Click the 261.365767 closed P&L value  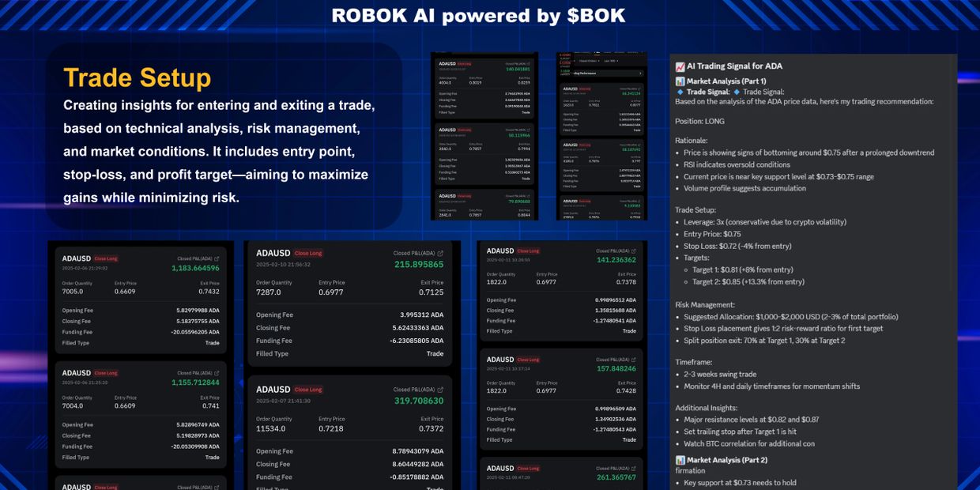point(616,477)
